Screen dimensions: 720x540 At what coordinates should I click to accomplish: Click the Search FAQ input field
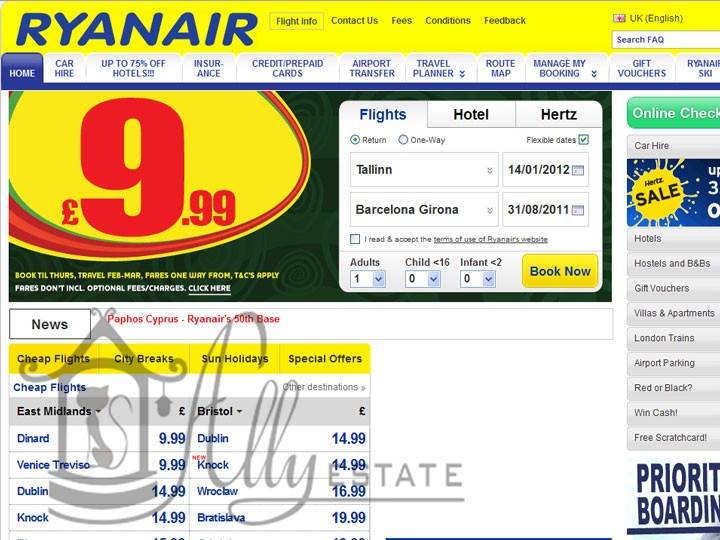[x=666, y=40]
